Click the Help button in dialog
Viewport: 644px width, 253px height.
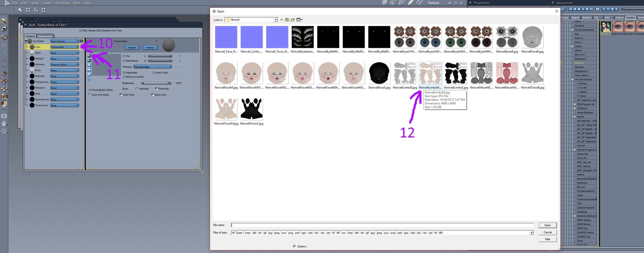[547, 239]
